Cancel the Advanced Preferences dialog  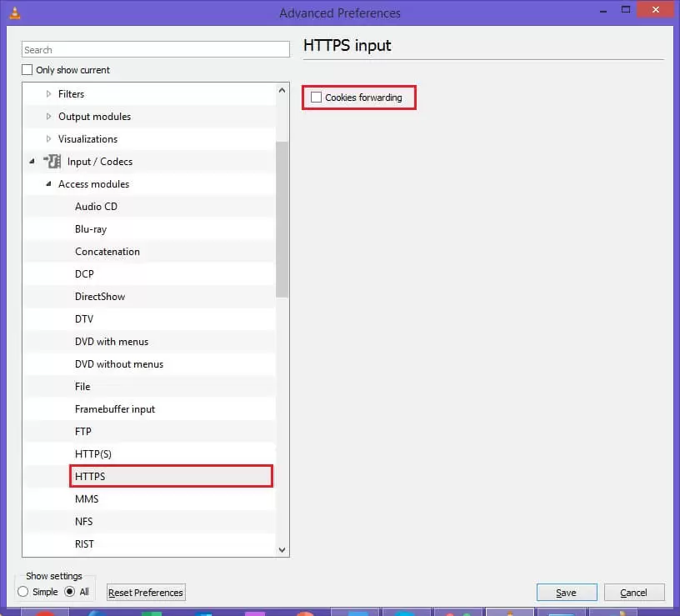[x=633, y=592]
